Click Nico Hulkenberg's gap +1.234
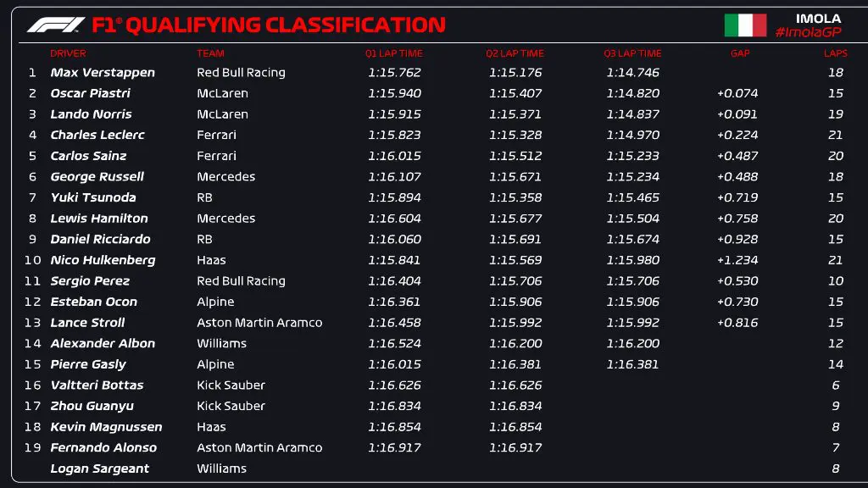 coord(737,260)
